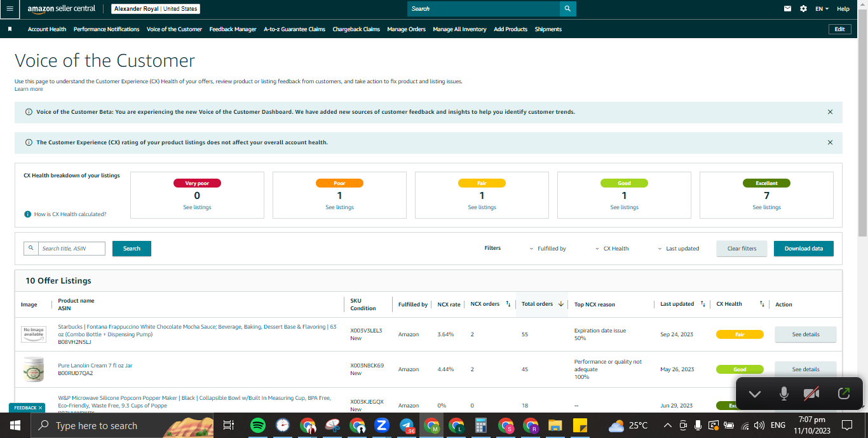Open A-to-z Guarantee Claims

pos(295,29)
